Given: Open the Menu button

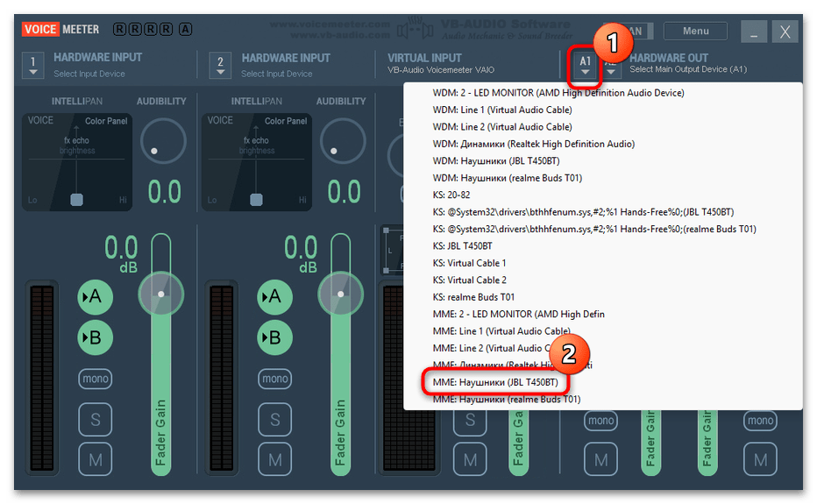Looking at the screenshot, I should tap(696, 31).
